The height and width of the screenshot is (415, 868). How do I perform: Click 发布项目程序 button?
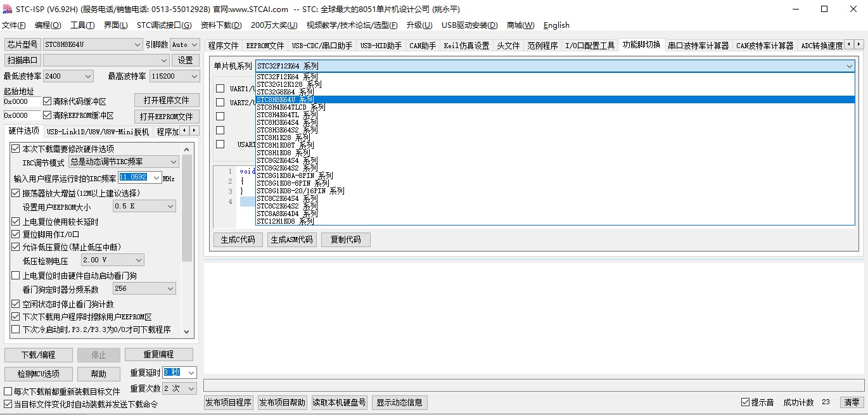coord(229,402)
